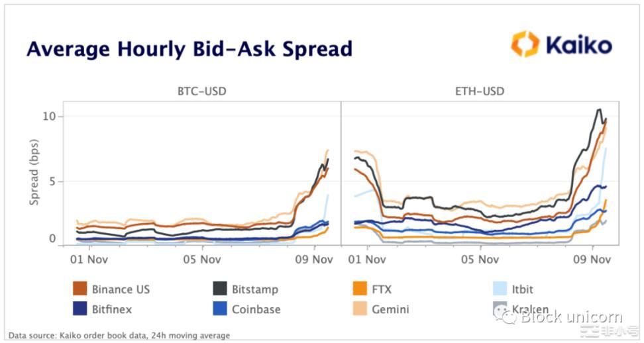The image size is (644, 343).
Task: Click the Kaiko hexagon logo icon
Action: click(x=525, y=44)
